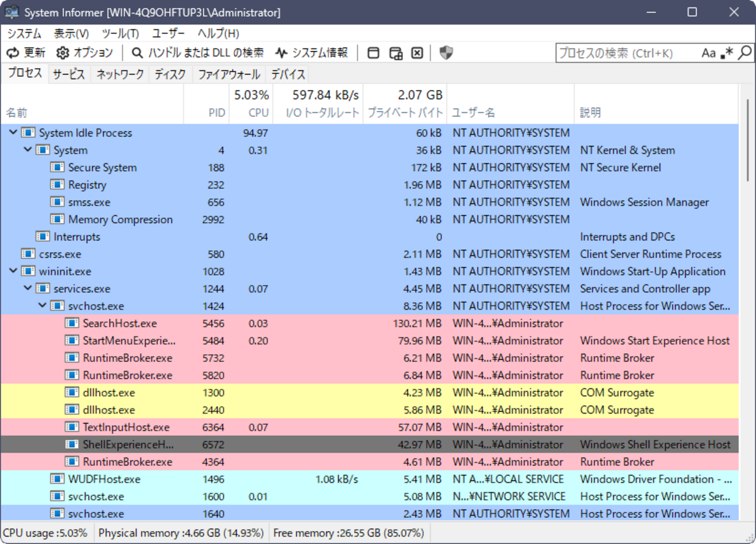Switch to the ファイアウォール tab
The width and height of the screenshot is (756, 544).
[x=229, y=74]
